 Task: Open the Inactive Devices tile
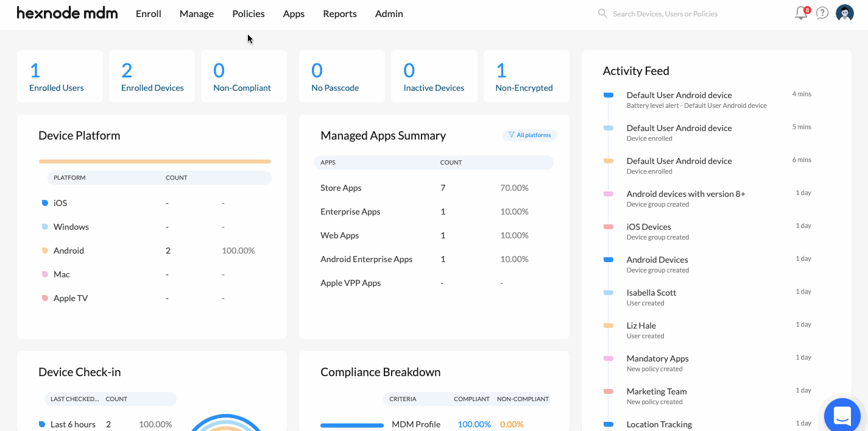click(x=434, y=76)
